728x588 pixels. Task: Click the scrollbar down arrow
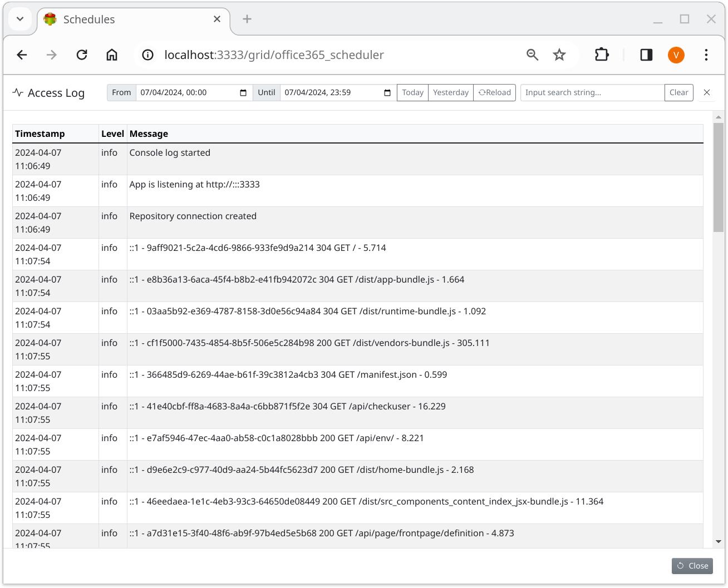719,541
